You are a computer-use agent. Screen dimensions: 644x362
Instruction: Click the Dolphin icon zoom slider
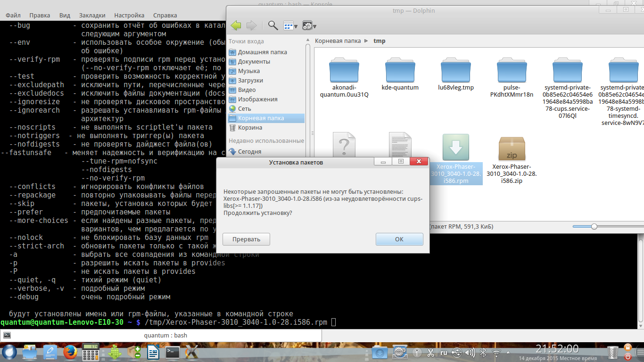click(594, 227)
